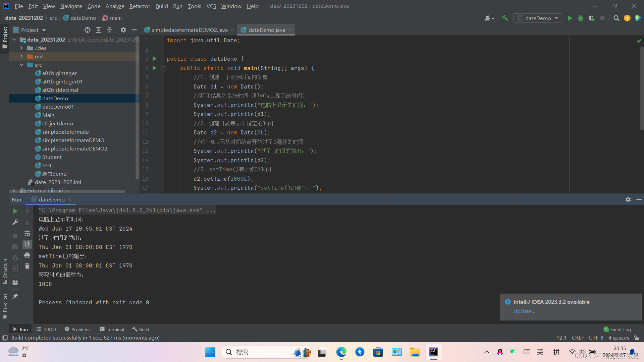Select the dateDemo.java editor tab
The image size is (644, 362).
click(x=267, y=30)
